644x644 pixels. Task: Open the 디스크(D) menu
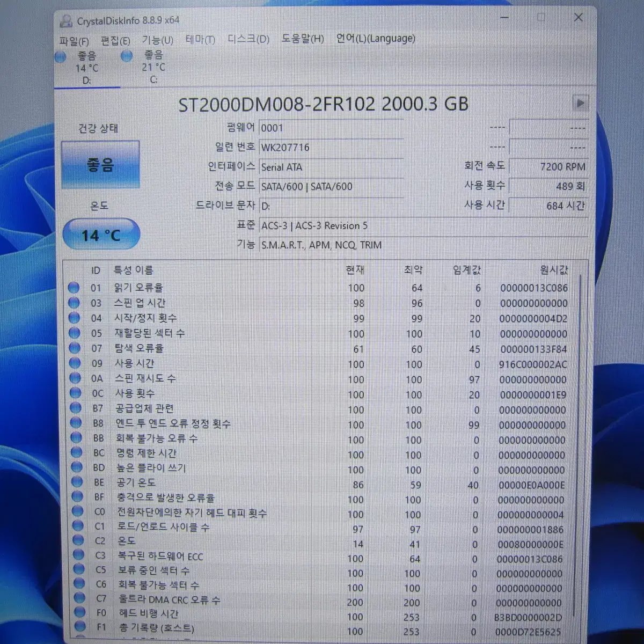248,39
